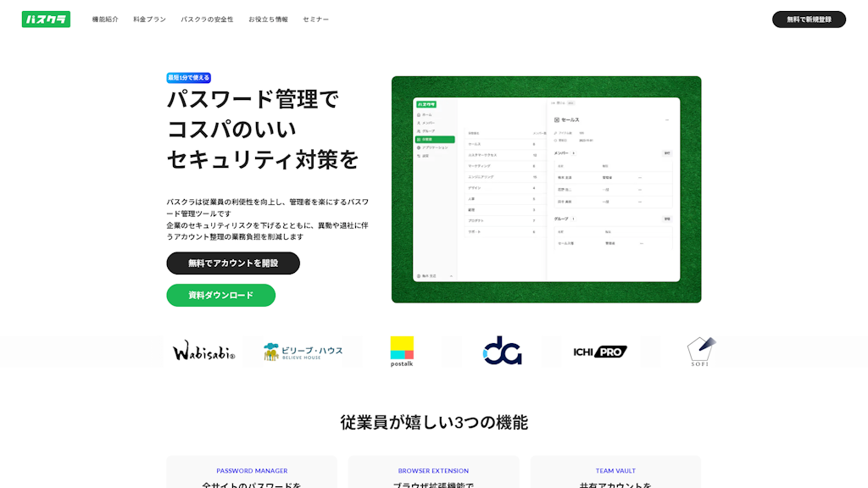
Task: Click the ICHI PRO logo
Action: point(600,351)
